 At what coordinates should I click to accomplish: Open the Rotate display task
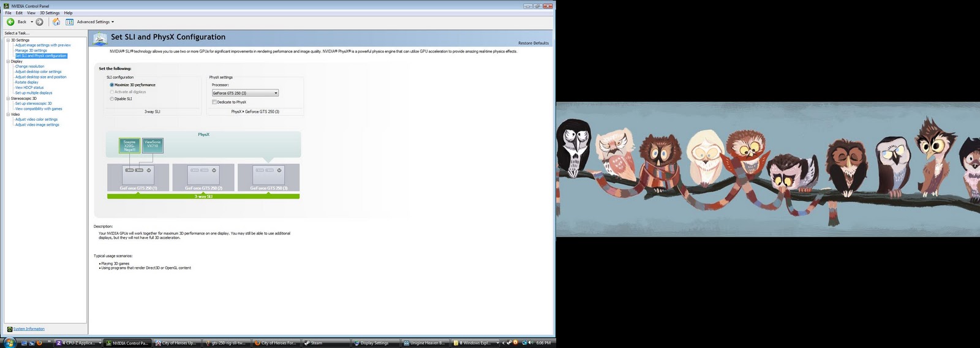(x=26, y=83)
